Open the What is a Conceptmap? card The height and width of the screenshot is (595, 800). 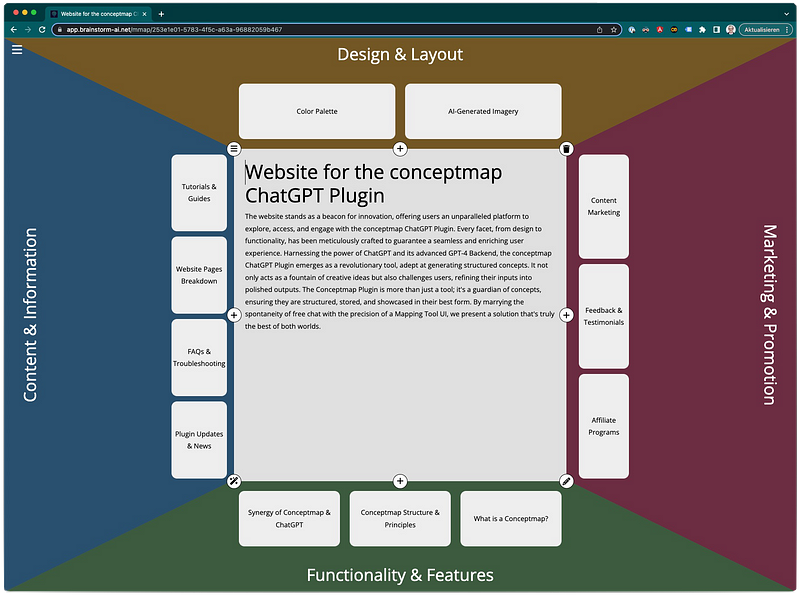(511, 518)
